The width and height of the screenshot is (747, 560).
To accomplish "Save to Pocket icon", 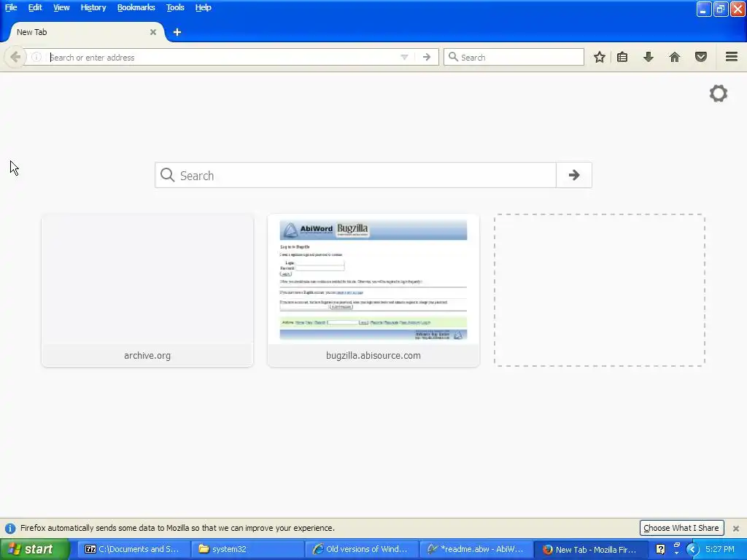I will (x=701, y=57).
